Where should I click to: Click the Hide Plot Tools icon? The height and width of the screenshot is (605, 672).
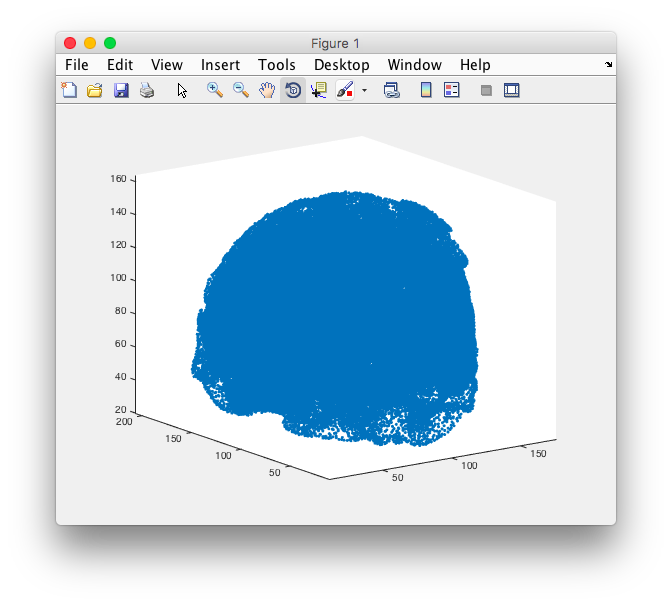pos(486,90)
